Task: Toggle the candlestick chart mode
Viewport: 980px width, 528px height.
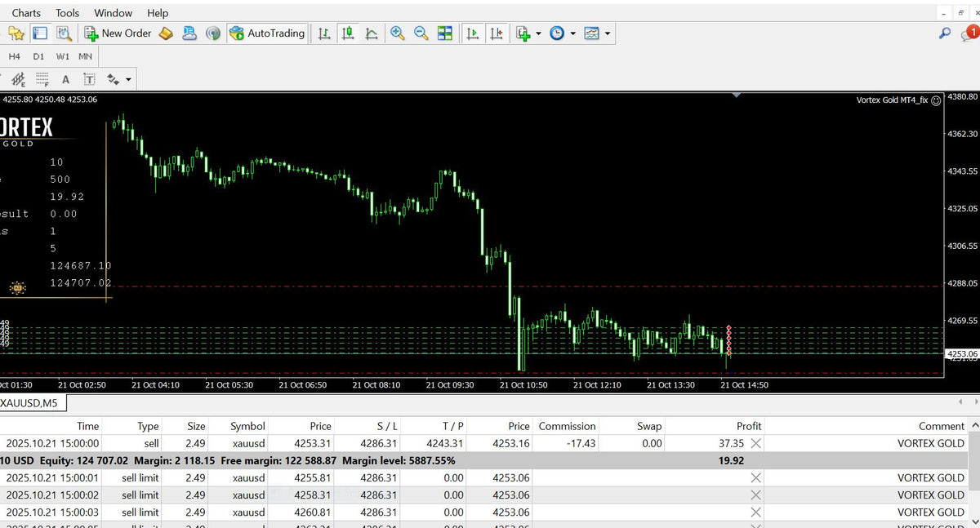Action: [348, 33]
